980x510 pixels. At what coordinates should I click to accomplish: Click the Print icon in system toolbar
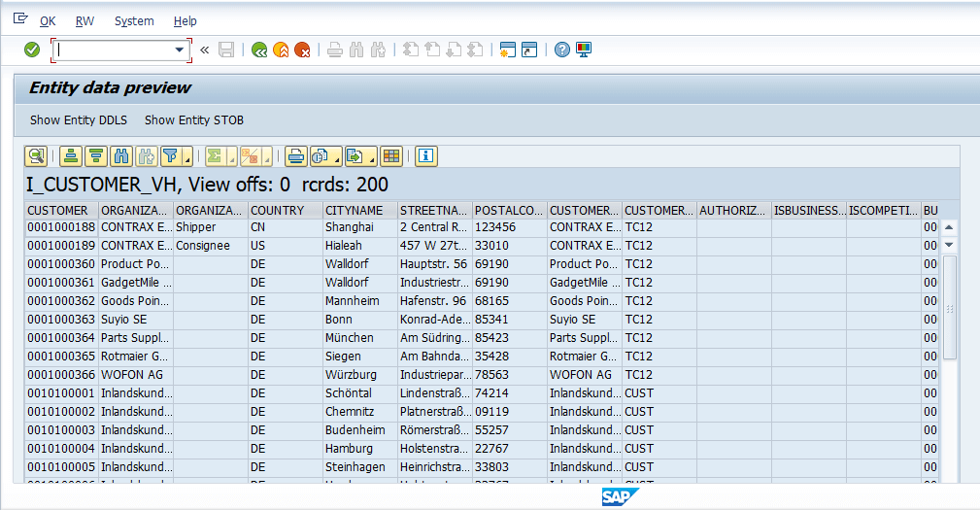pos(335,50)
